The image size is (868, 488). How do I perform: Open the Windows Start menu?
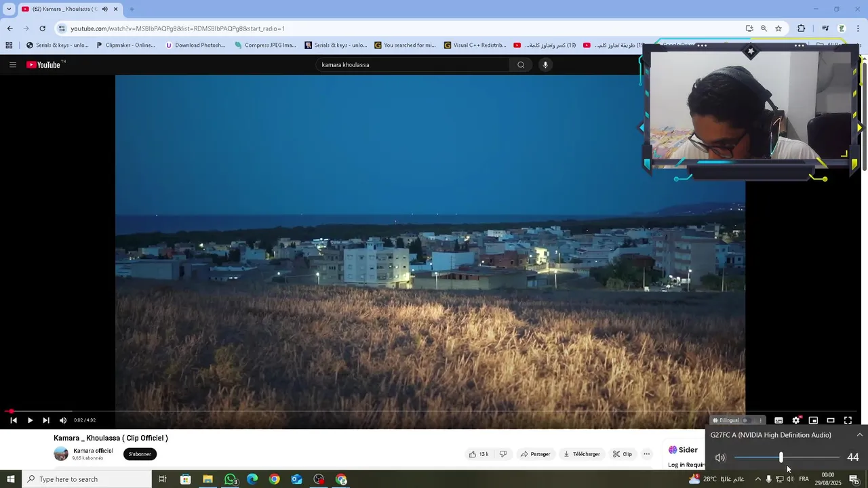click(11, 479)
